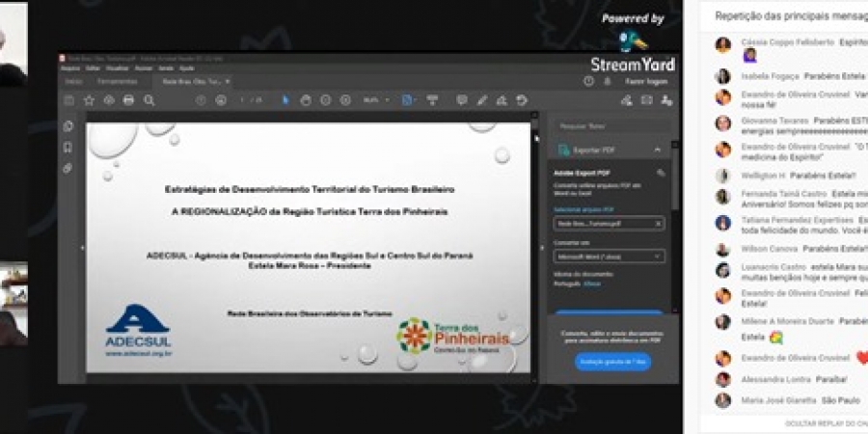
Task: Click the Ocultar replay do chat link
Action: [x=826, y=423]
